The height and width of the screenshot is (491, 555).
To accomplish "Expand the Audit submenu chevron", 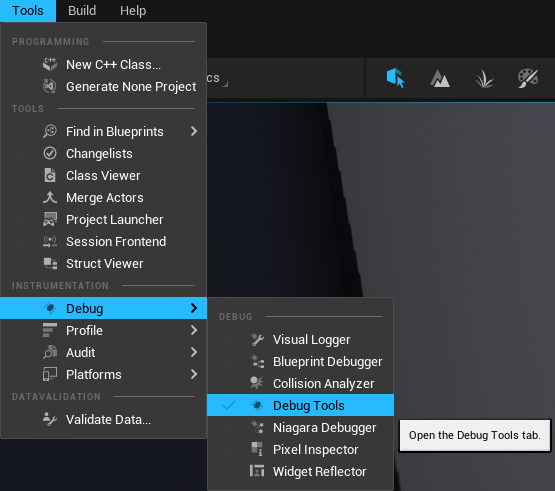I will (194, 352).
